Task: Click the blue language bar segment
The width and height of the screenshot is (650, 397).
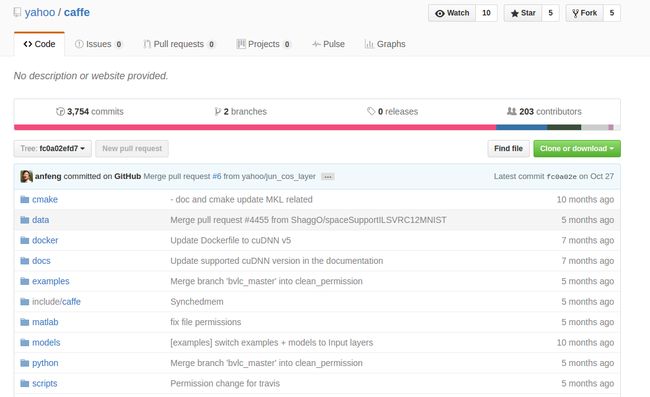Action: click(521, 127)
